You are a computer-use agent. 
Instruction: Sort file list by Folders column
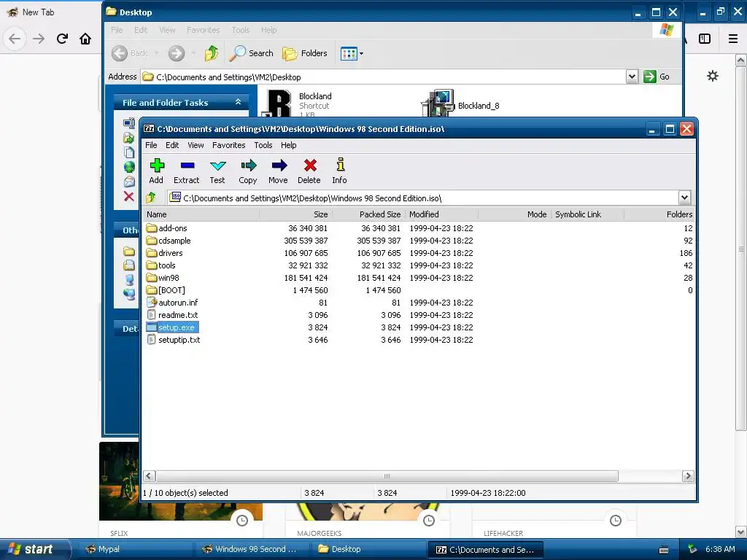[x=659, y=214]
